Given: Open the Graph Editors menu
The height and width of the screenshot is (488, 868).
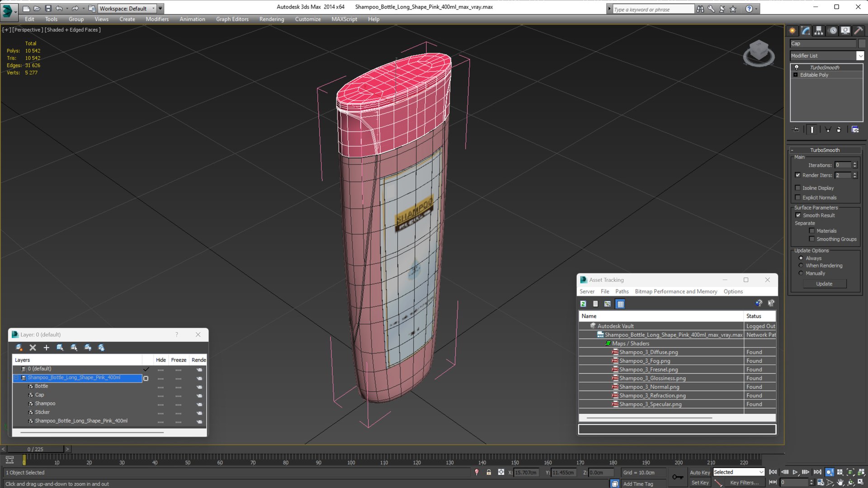Looking at the screenshot, I should click(232, 19).
